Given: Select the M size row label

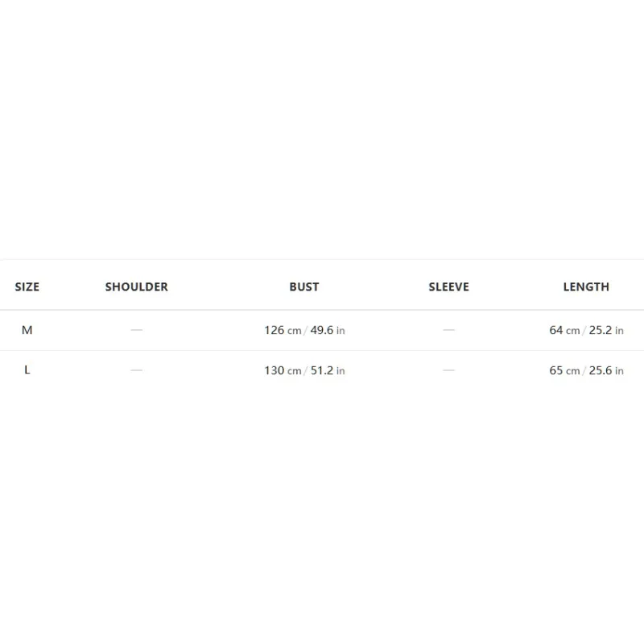Looking at the screenshot, I should coord(27,330).
